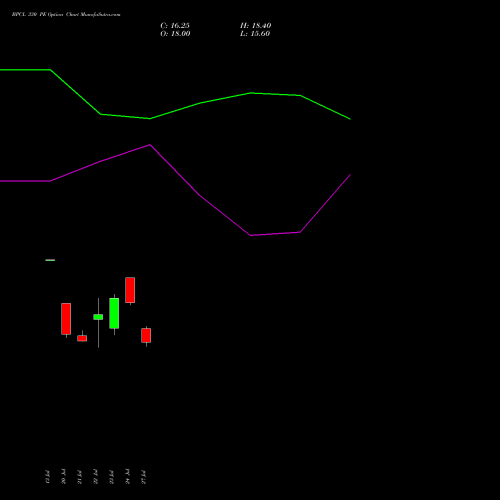Click the 27 Jul date axis label
The width and height of the screenshot is (500, 500).
pos(143,477)
